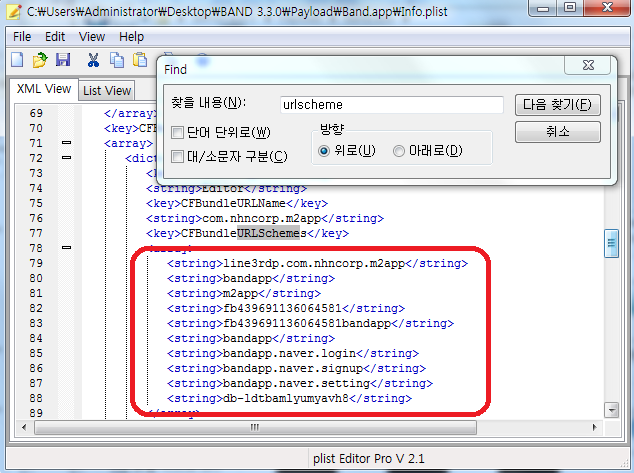Click the line3rdp.com.nhncorp.m2app string on line 79
This screenshot has height=473, width=634.
coord(317,263)
